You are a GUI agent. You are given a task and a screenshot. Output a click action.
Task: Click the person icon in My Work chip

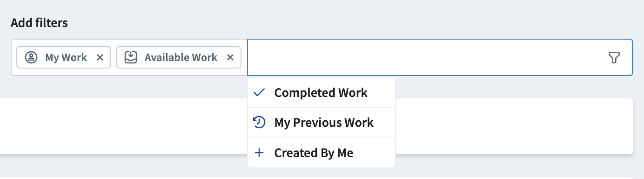31,57
